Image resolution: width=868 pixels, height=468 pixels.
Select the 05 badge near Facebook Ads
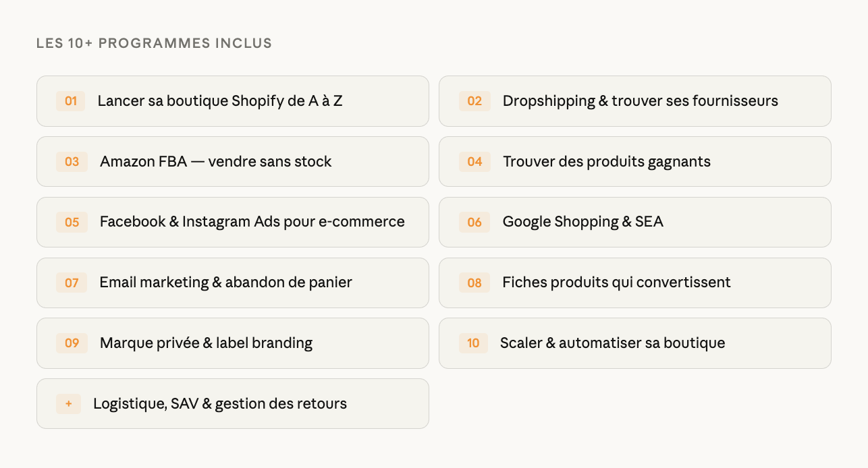pyautogui.click(x=72, y=223)
